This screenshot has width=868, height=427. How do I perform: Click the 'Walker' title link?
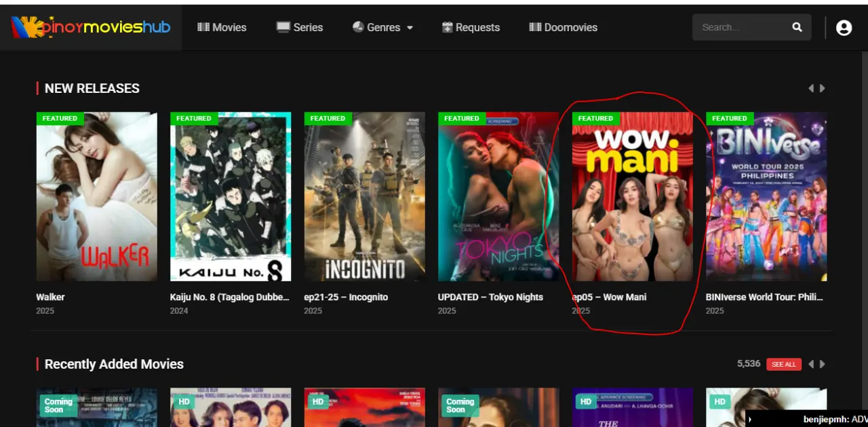tap(51, 297)
